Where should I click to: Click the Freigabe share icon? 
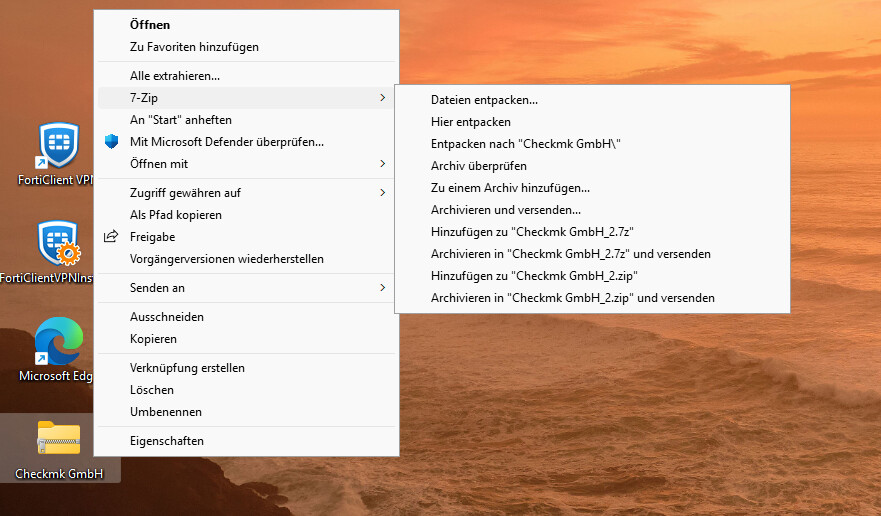pyautogui.click(x=111, y=237)
